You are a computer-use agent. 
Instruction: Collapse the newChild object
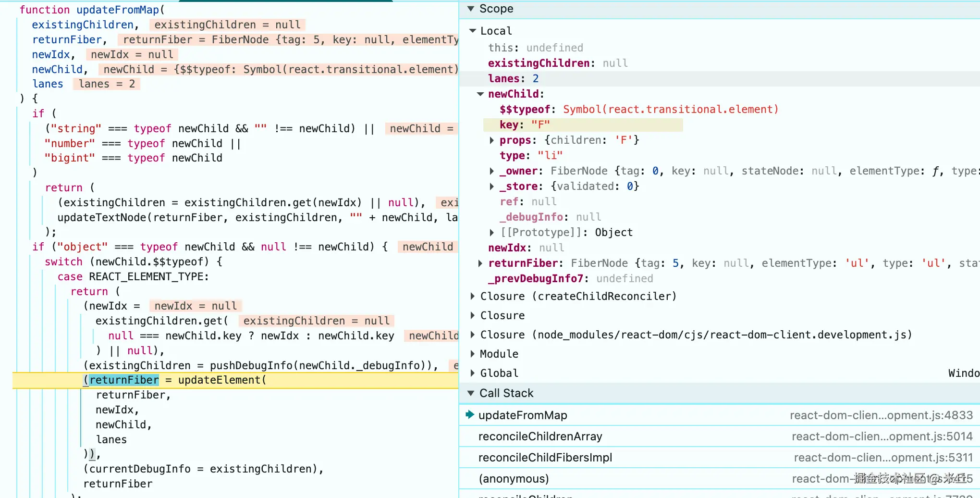pyautogui.click(x=480, y=94)
